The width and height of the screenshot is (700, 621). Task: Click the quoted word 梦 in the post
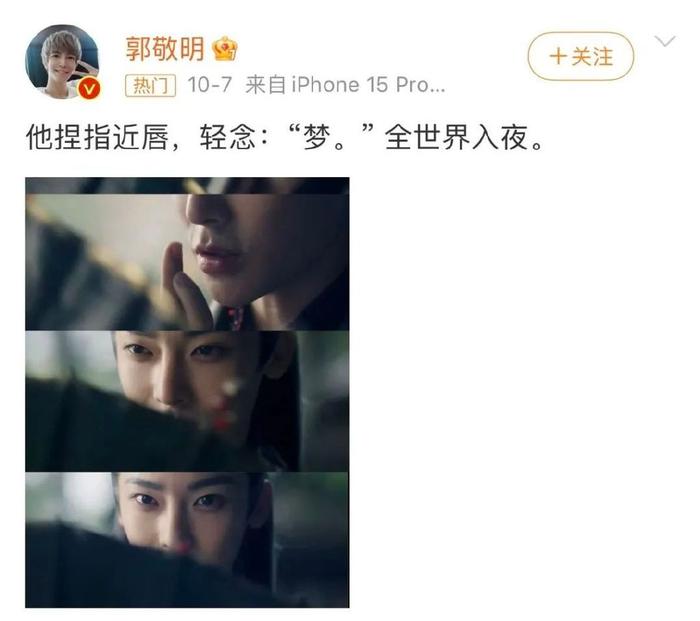pyautogui.click(x=317, y=137)
